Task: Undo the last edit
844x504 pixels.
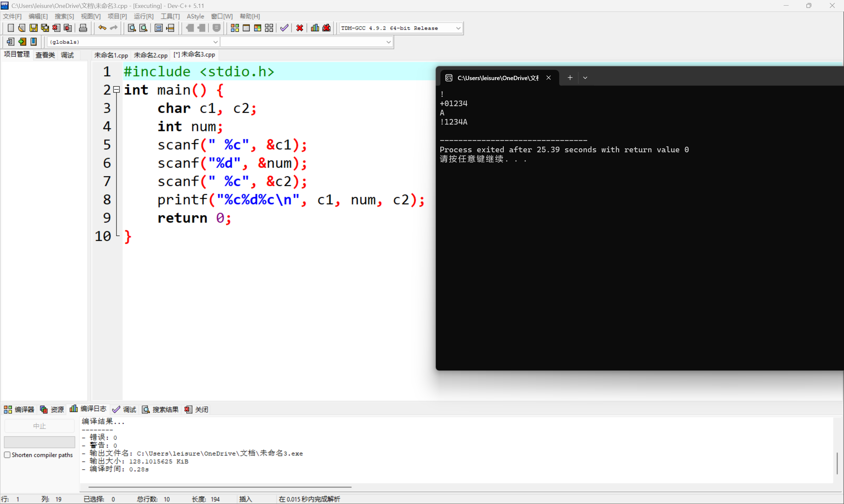Action: tap(102, 28)
